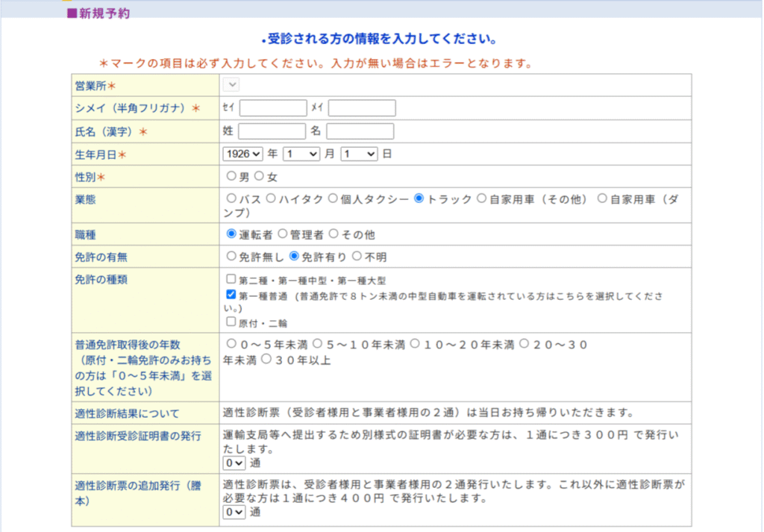Open the birth month dropdown
764x532 pixels.
tap(301, 154)
